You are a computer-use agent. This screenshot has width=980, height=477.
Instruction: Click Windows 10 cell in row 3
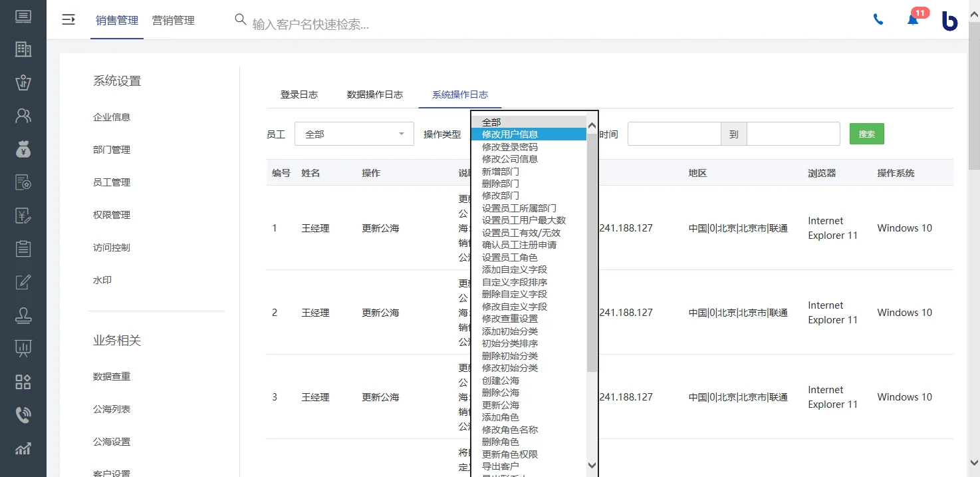tap(904, 397)
